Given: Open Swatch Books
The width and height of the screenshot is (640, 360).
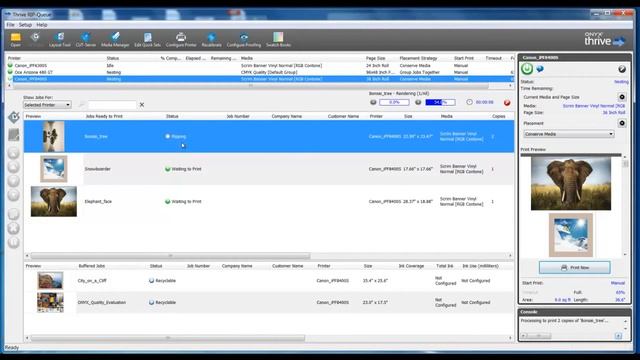Looking at the screenshot, I should click(278, 40).
